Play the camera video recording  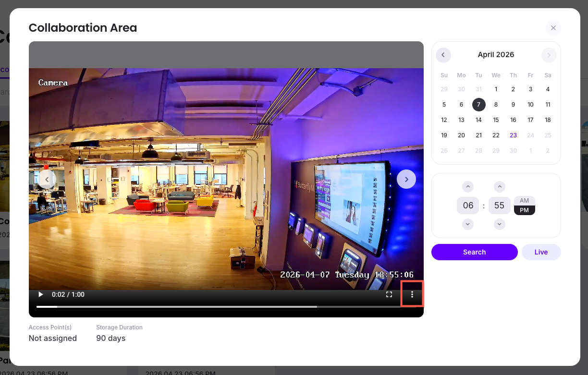point(41,294)
